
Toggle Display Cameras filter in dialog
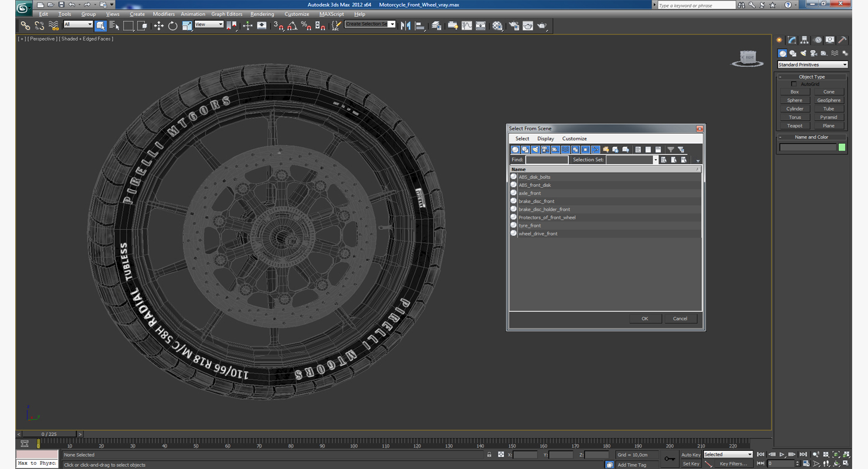click(545, 149)
